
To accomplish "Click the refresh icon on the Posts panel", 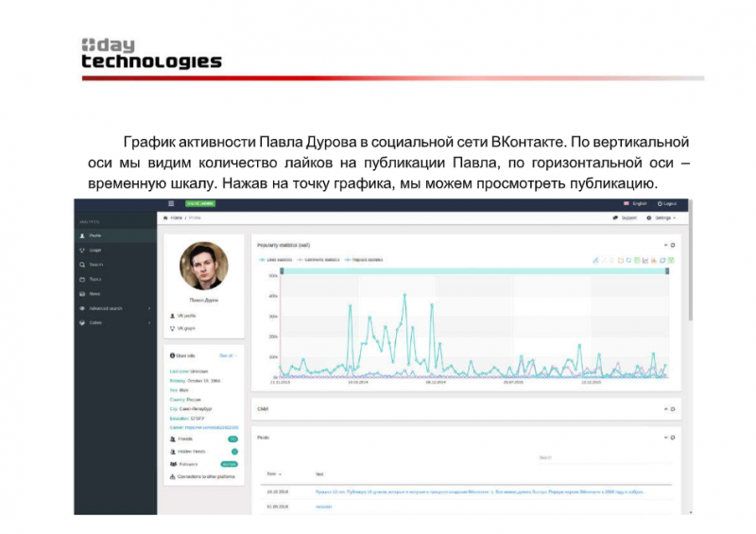I will click(673, 439).
